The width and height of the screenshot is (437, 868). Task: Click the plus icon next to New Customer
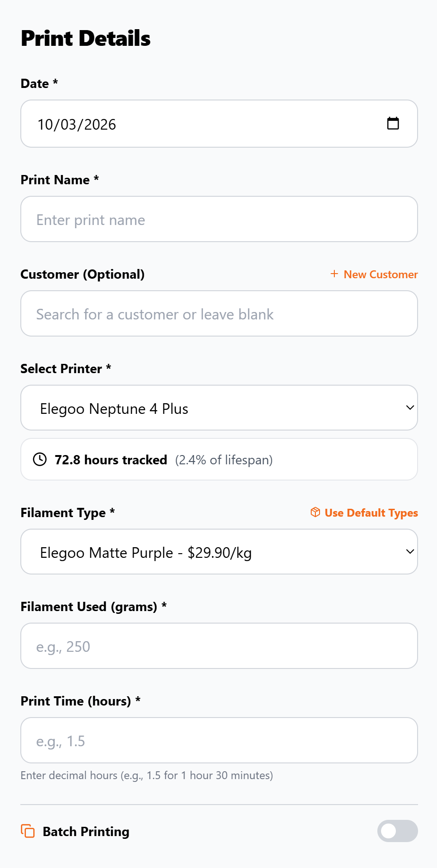(334, 274)
